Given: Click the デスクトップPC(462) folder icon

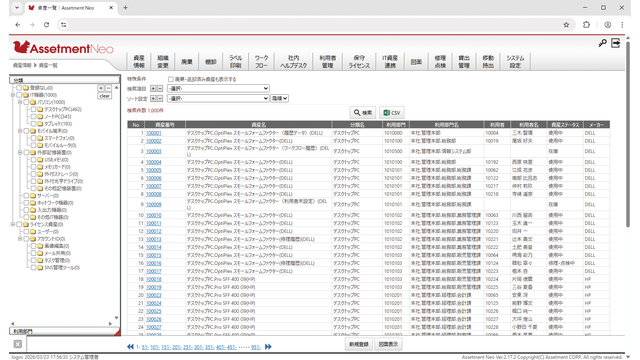Looking at the screenshot, I should pos(40,109).
